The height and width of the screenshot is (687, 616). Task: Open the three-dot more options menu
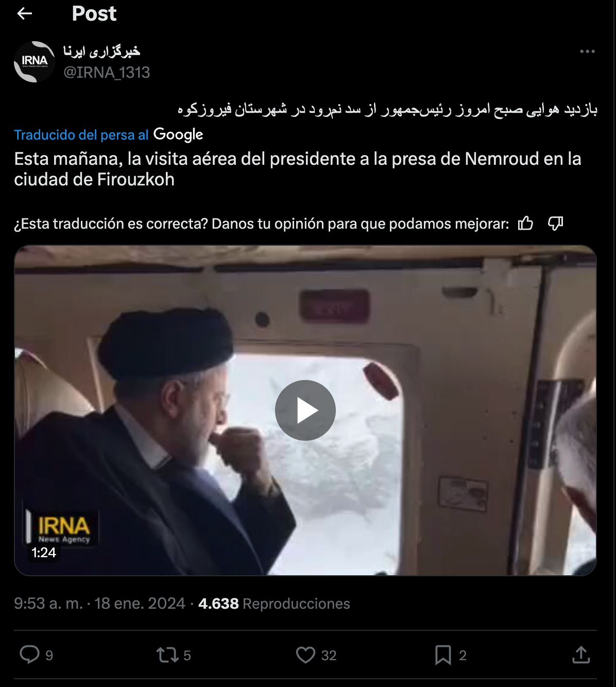(x=587, y=51)
